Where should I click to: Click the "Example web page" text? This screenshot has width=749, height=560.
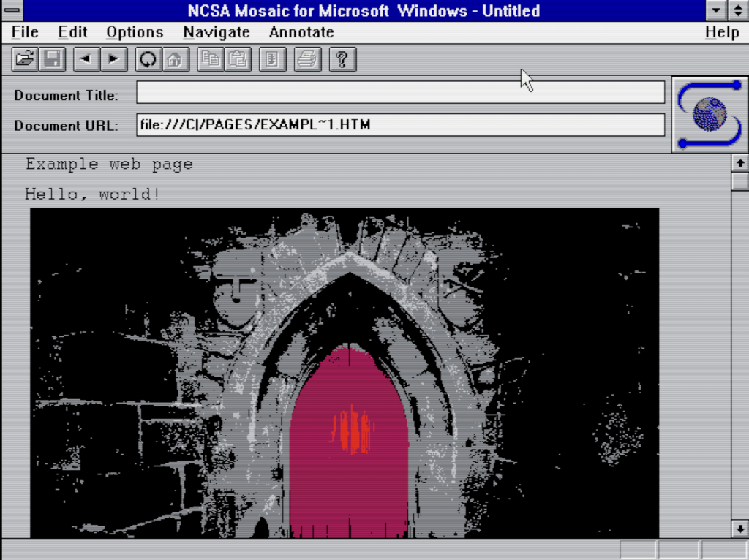point(110,164)
